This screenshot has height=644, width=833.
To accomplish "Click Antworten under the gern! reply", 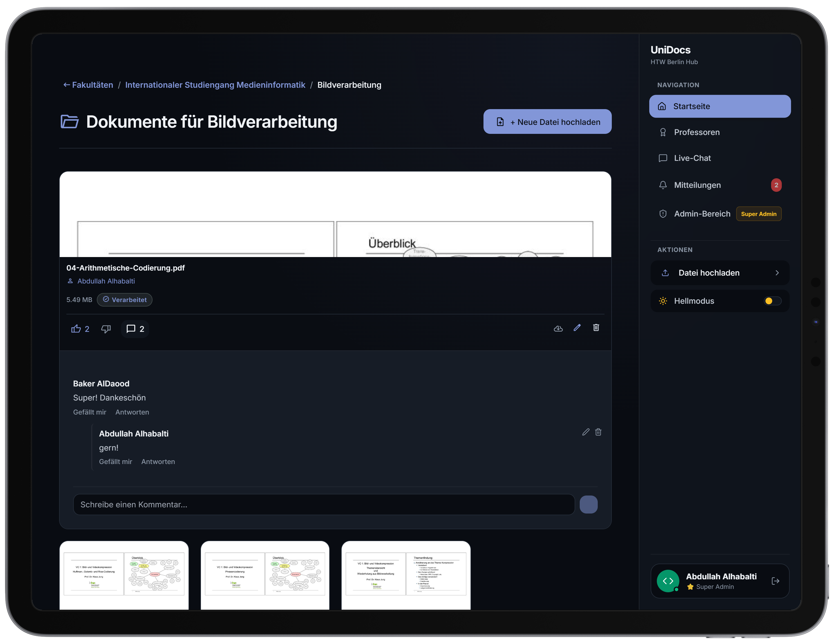I will 158,462.
